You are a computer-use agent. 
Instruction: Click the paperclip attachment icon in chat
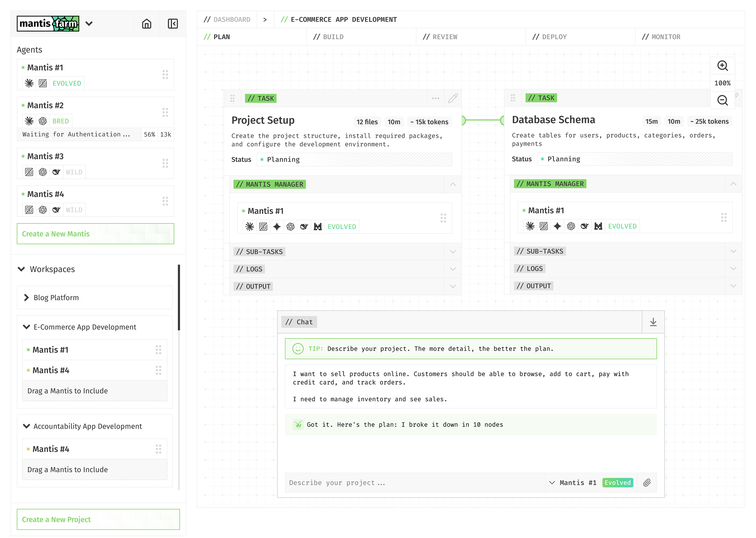(647, 483)
